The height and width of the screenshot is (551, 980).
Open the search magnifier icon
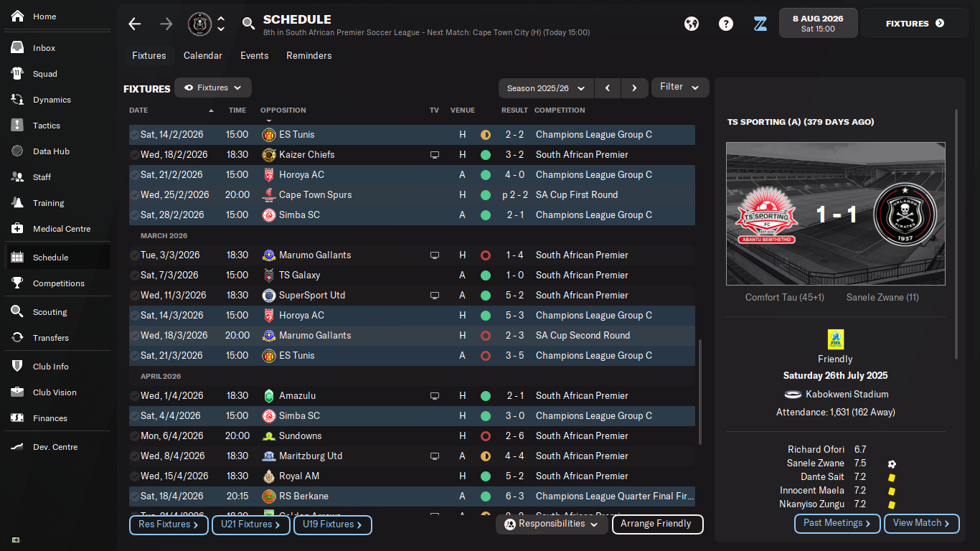click(x=248, y=24)
